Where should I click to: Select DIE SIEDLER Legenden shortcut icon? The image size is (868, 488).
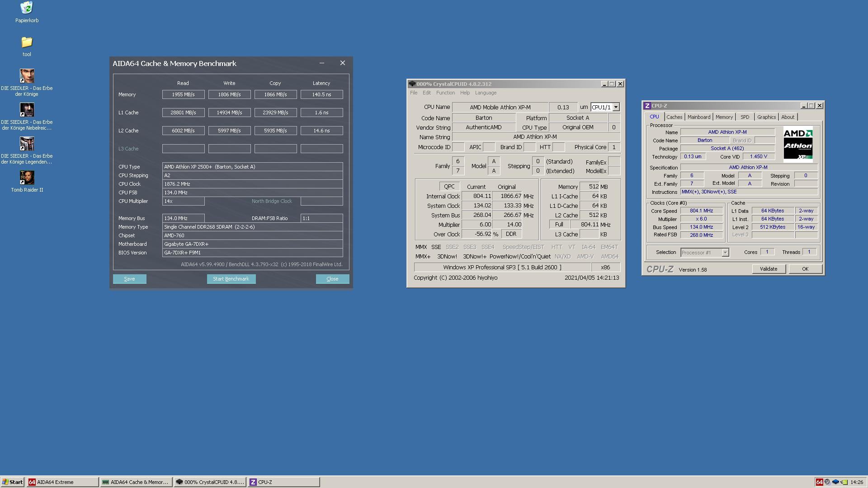coord(27,144)
